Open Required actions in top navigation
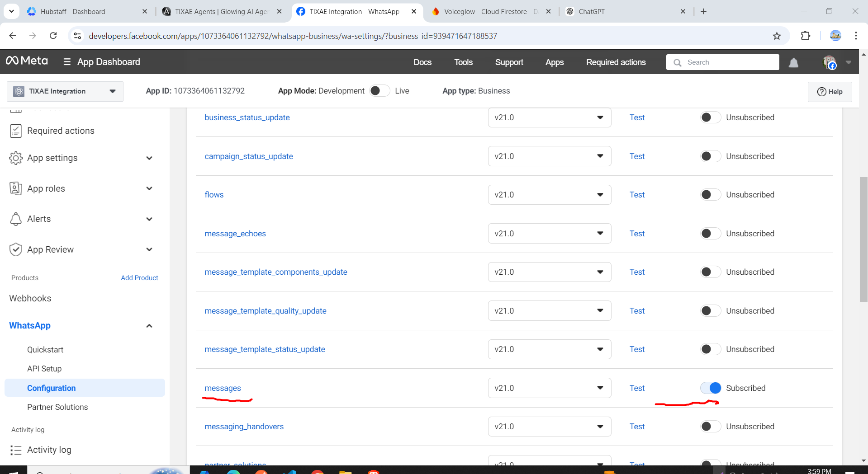Viewport: 868px width, 474px height. click(x=616, y=62)
